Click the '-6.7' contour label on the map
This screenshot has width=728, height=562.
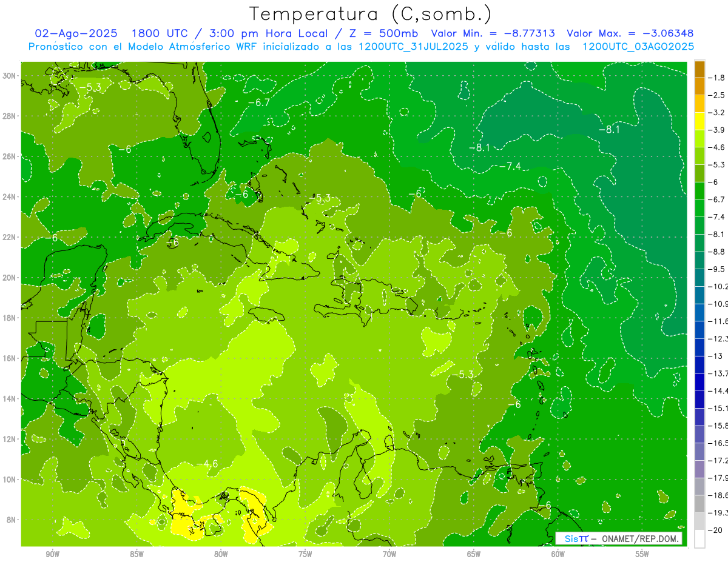pyautogui.click(x=259, y=102)
